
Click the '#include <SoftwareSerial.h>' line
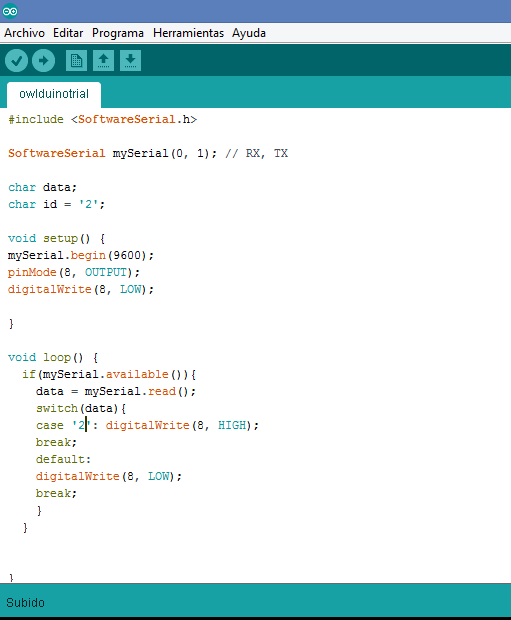point(102,119)
